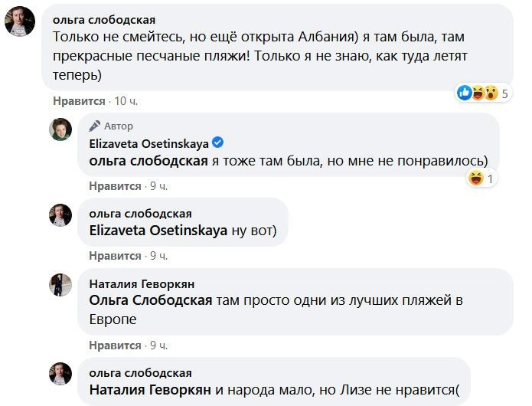Screen dimensions: 532x406
Task: Click the blue verified badge next to Elizaveta Osetinskaya
Action: tap(217, 142)
